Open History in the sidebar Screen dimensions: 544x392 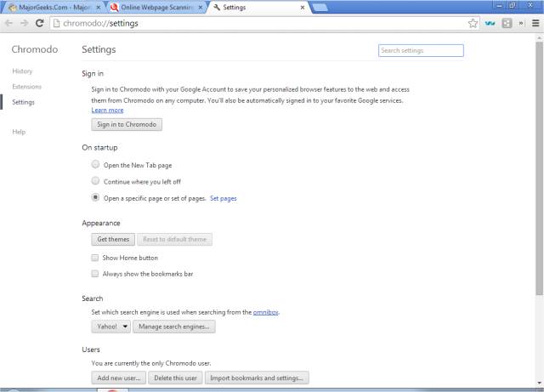tap(22, 71)
